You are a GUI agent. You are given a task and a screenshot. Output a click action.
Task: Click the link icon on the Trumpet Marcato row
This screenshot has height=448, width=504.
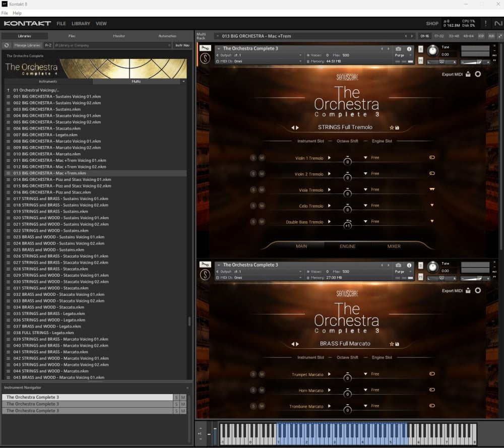(432, 374)
